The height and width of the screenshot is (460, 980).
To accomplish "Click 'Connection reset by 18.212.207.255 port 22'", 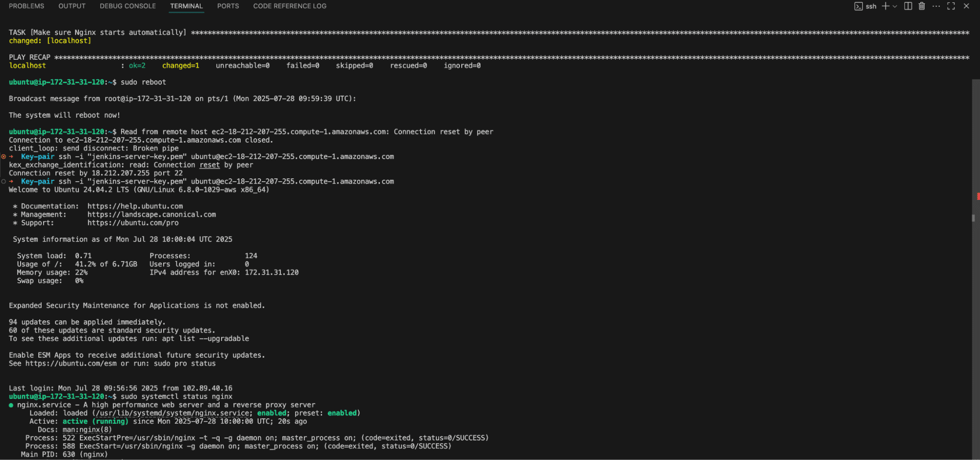I will (96, 173).
